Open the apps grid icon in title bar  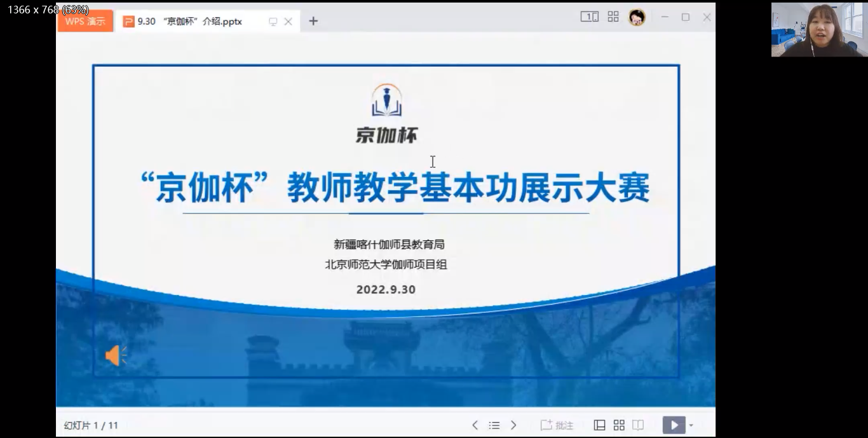coord(613,17)
